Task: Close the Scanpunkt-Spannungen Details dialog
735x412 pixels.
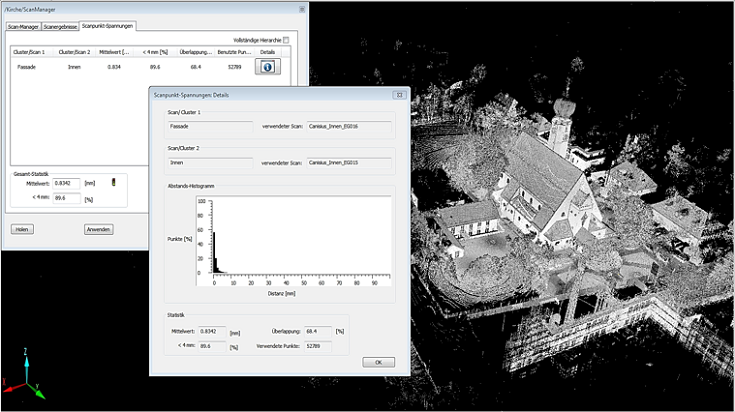Action: point(399,95)
